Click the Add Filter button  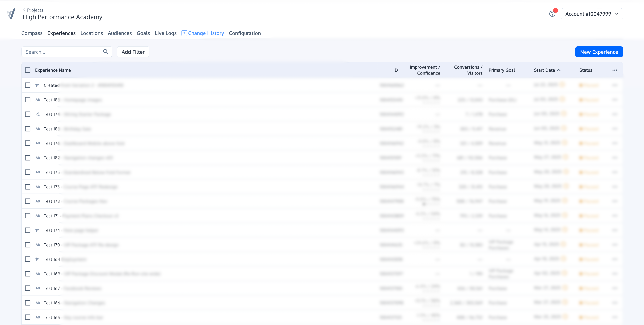[133, 52]
